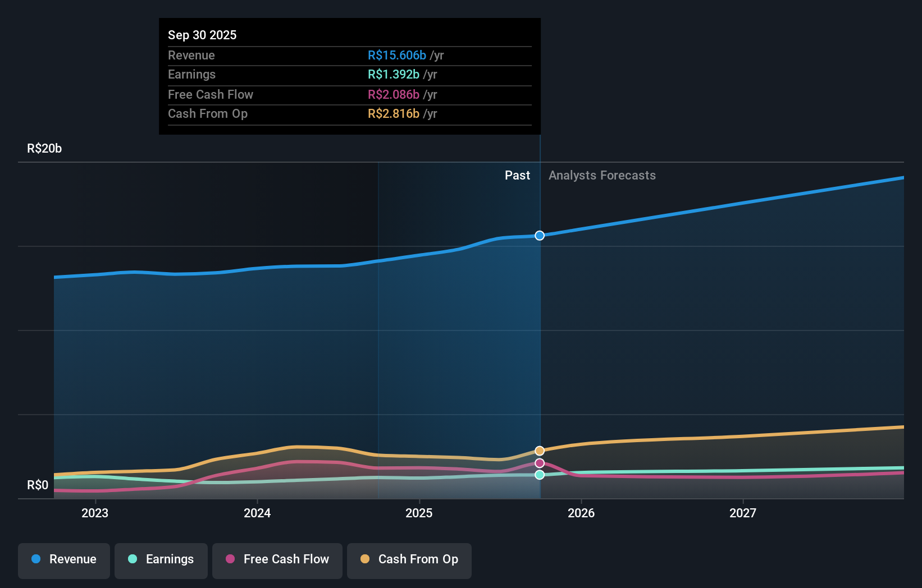Click the 2026 axis label
Screen dimensions: 922x588
click(582, 512)
